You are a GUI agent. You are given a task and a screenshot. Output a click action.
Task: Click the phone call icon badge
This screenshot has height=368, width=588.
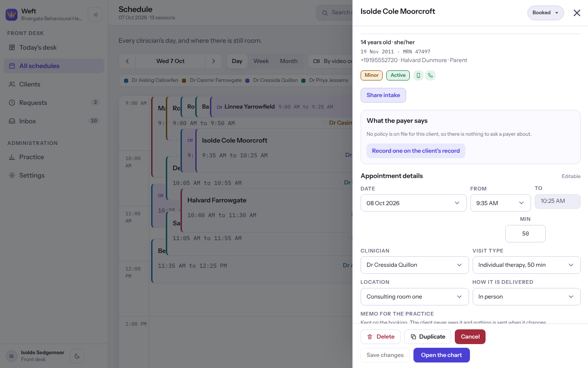pyautogui.click(x=430, y=75)
